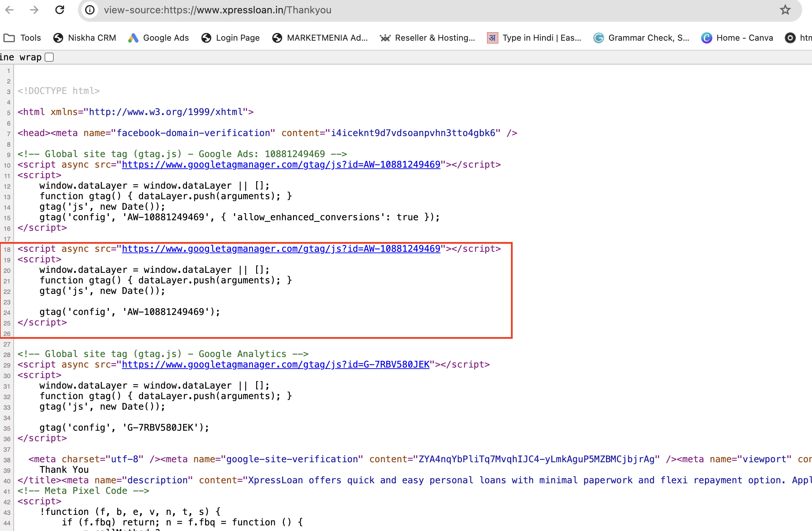Open the MARKETMENIA Ad... bookmark
Screen dimensions: 812x531
[x=320, y=38]
